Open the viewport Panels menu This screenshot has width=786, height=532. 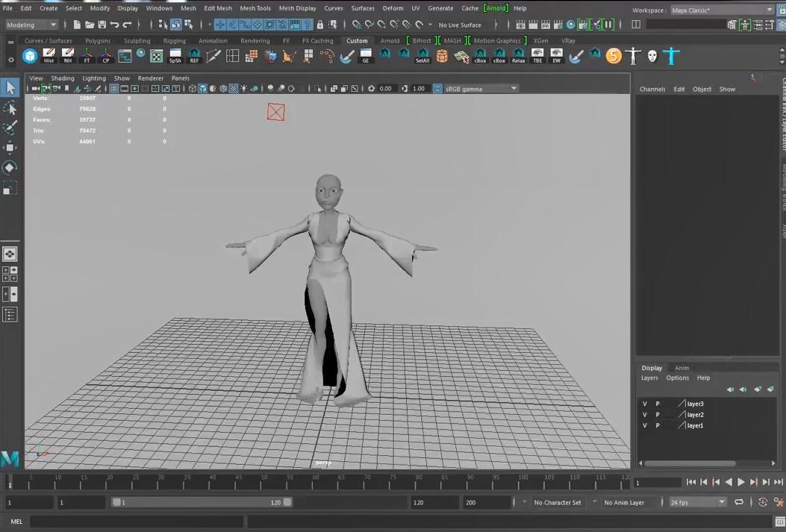click(x=181, y=78)
